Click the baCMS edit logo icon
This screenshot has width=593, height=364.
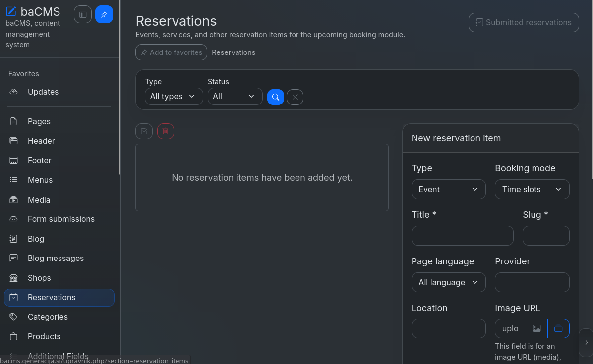click(x=11, y=11)
